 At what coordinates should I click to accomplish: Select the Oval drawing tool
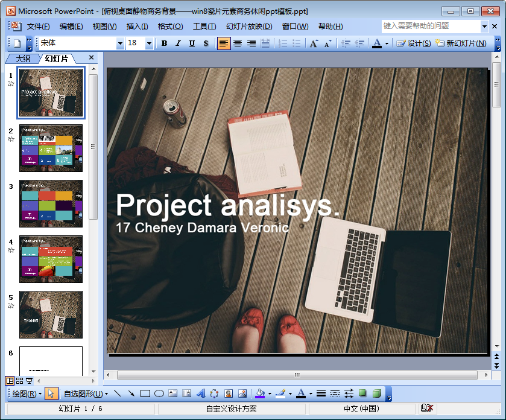[x=159, y=393]
